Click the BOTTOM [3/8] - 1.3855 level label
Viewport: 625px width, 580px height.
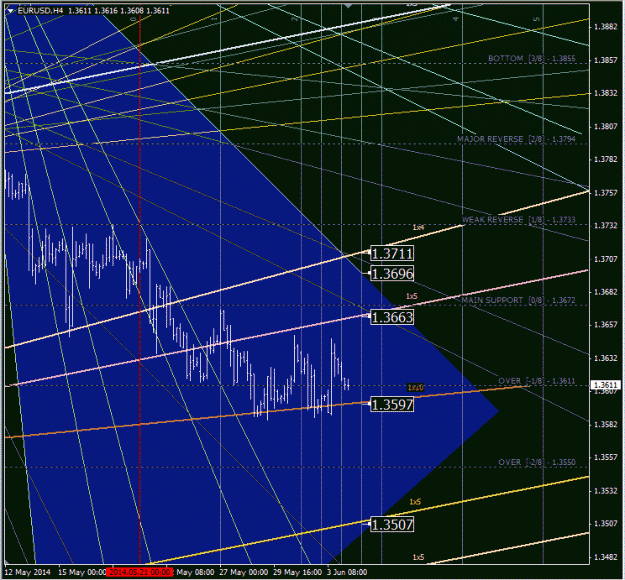click(532, 59)
